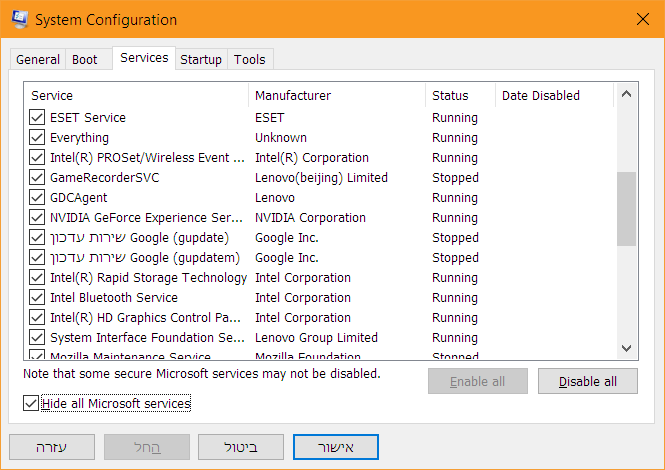Select Intel(R) Rapid Storage Technology name
The width and height of the screenshot is (665, 470).
point(148,278)
